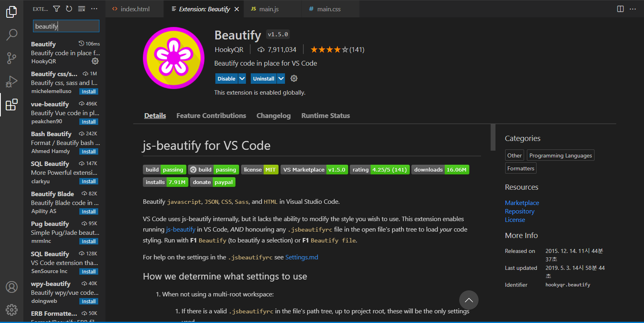Install Beautify css/sass extension
The image size is (644, 323).
89,92
